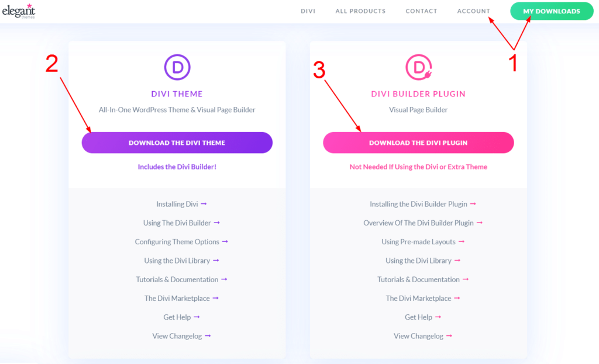Open the Account menu item

473,11
